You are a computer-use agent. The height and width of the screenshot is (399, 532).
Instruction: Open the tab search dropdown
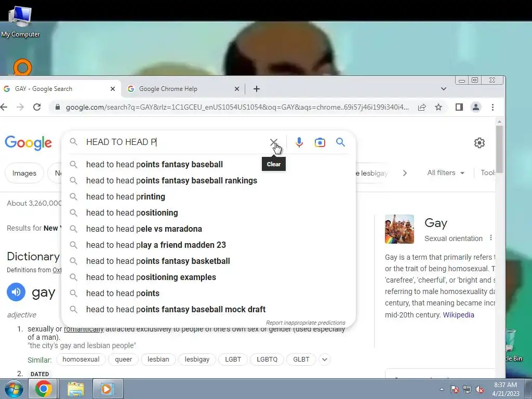[444, 89]
